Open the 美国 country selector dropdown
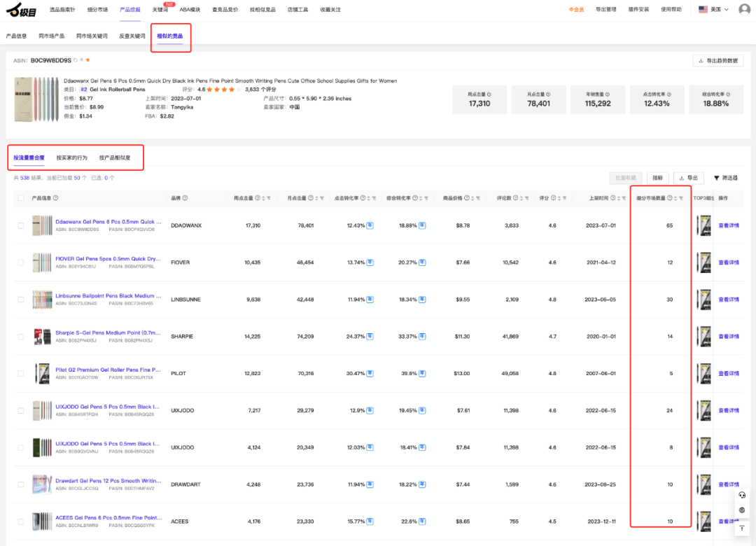 (x=713, y=10)
